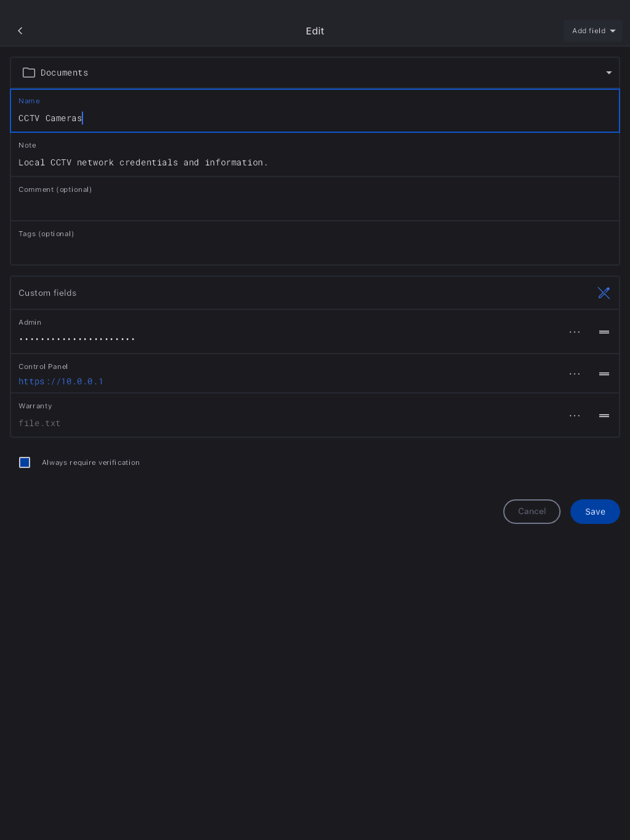Open the Warranty field three-dot menu
The height and width of the screenshot is (840, 630).
575,416
